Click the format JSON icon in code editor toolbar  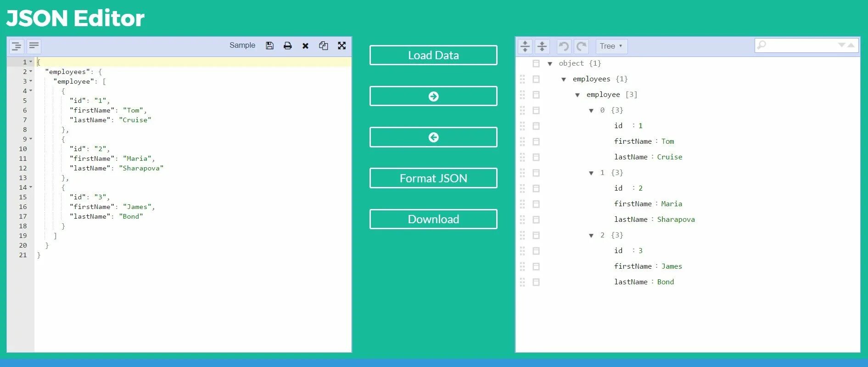[x=17, y=46]
